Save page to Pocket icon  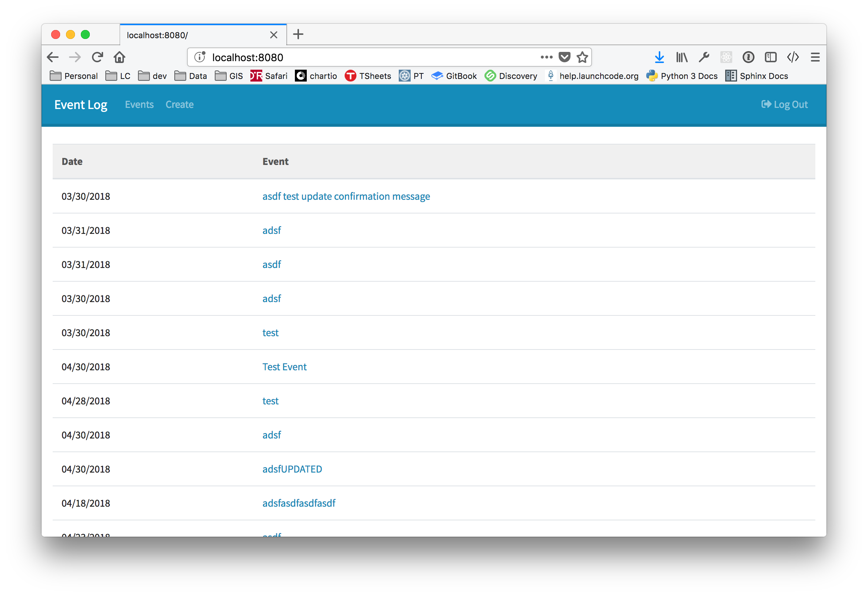[x=564, y=57]
